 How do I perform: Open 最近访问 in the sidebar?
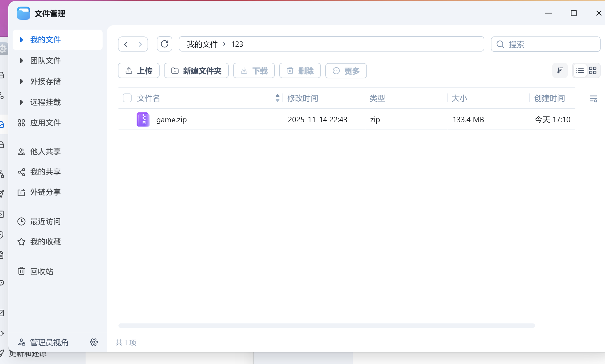(45, 221)
